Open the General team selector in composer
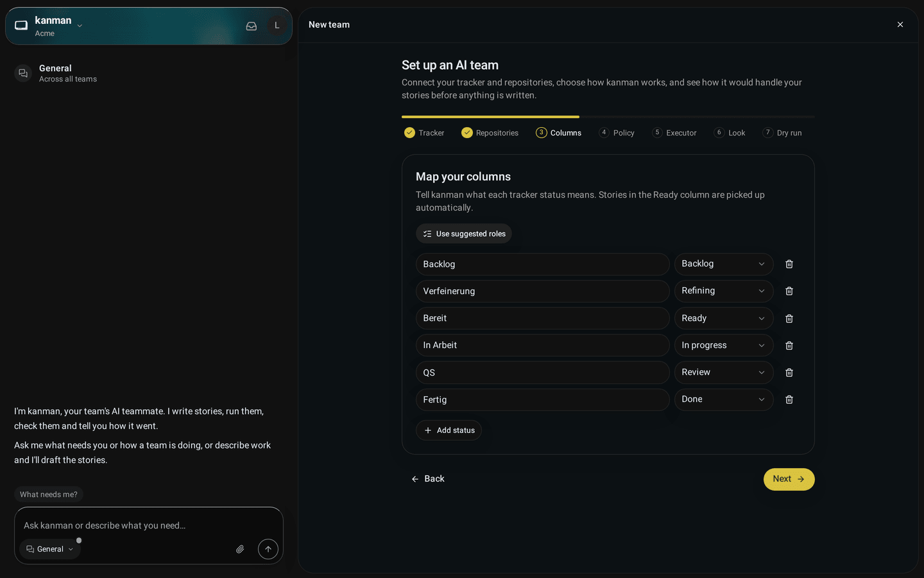The height and width of the screenshot is (578, 924). tap(50, 549)
